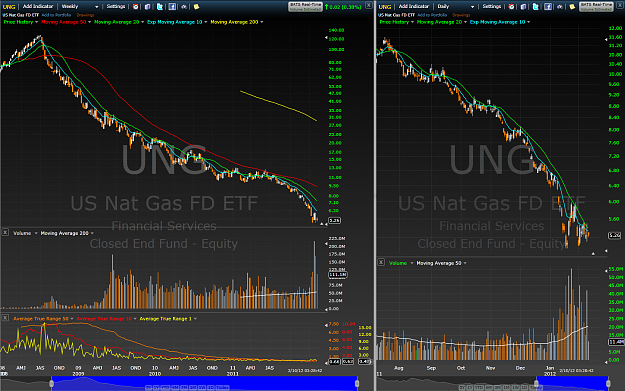The image size is (625, 391).
Task: Remove the weekly Volume indicator panel
Action: (x=5, y=232)
